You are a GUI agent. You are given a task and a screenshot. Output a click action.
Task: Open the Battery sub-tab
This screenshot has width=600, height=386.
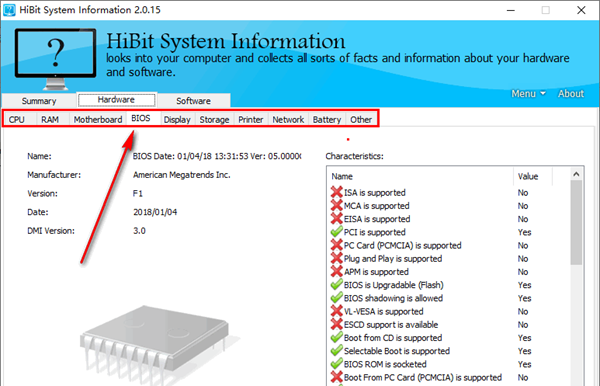point(327,119)
